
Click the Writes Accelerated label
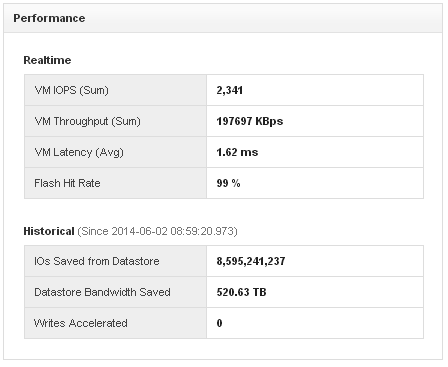click(x=81, y=323)
